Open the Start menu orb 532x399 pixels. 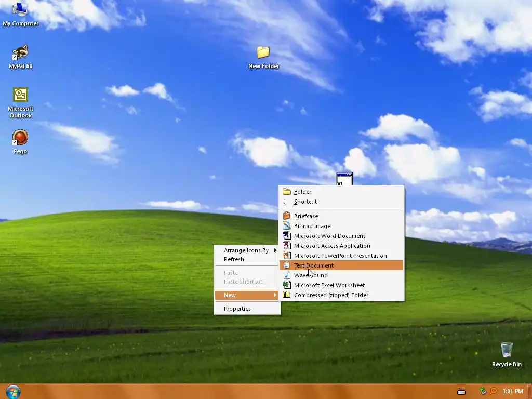click(13, 392)
